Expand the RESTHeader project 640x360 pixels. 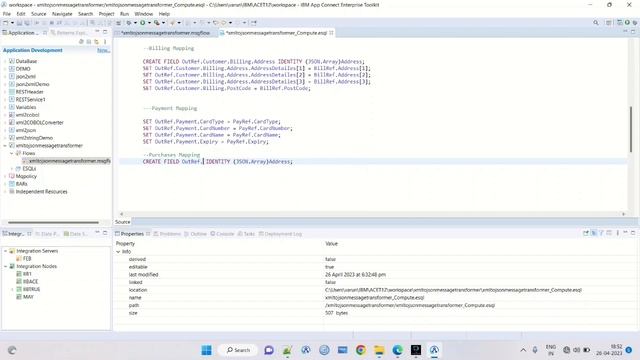pyautogui.click(x=5, y=92)
